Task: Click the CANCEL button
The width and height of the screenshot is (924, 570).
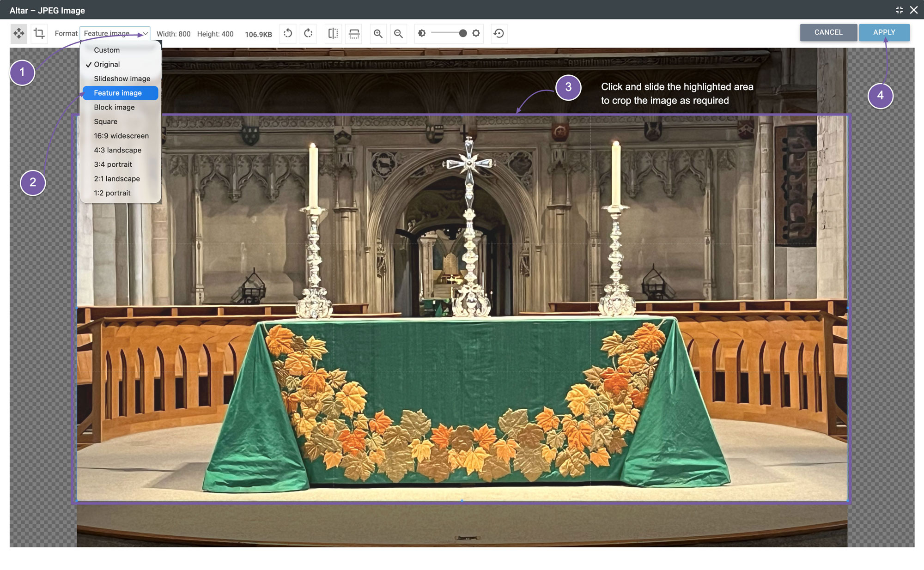Action: 828,32
